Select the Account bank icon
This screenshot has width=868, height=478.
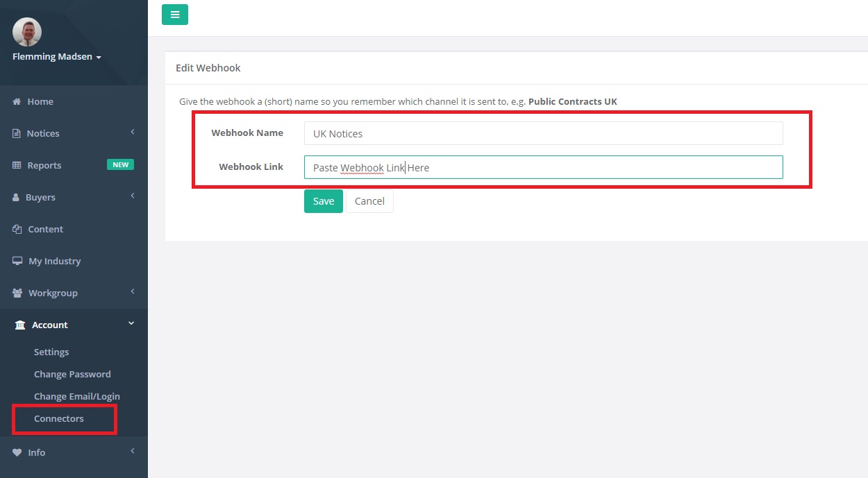point(18,324)
